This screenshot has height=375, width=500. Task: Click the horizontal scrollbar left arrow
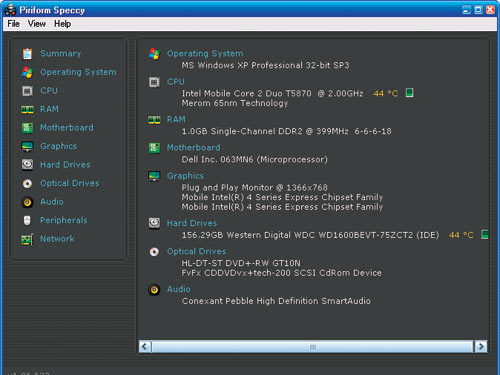point(145,347)
